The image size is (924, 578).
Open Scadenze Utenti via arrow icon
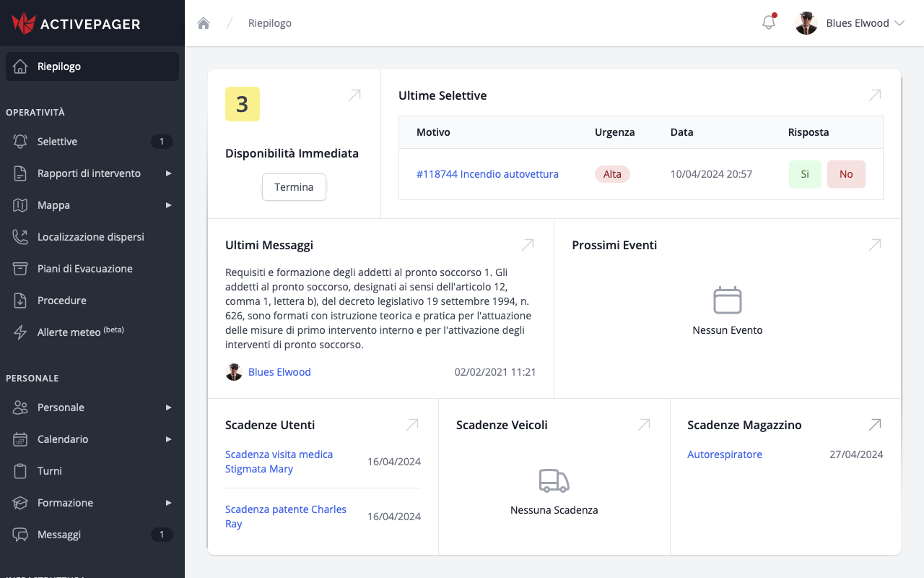412,425
